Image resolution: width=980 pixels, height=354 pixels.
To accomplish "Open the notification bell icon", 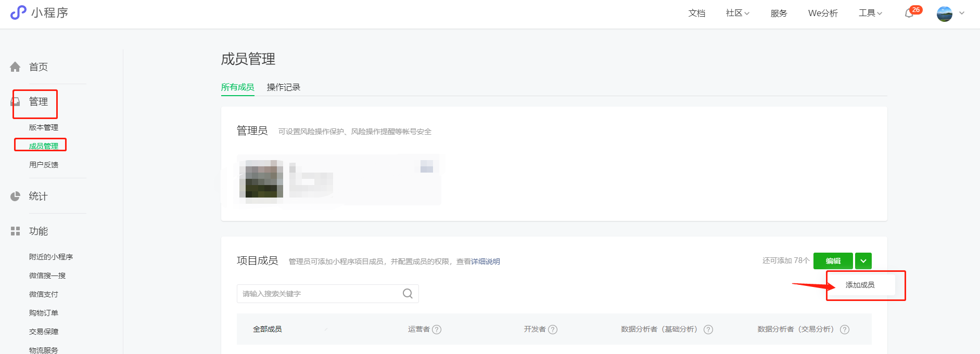I will tap(909, 14).
